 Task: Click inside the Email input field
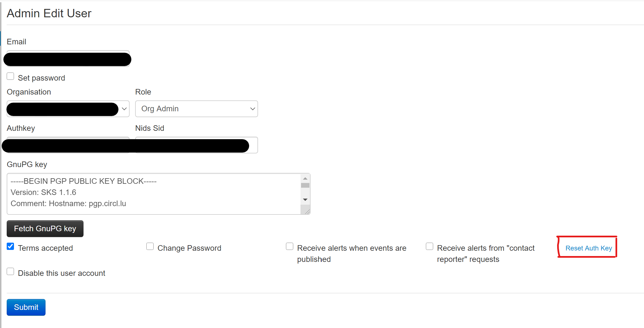click(x=67, y=59)
